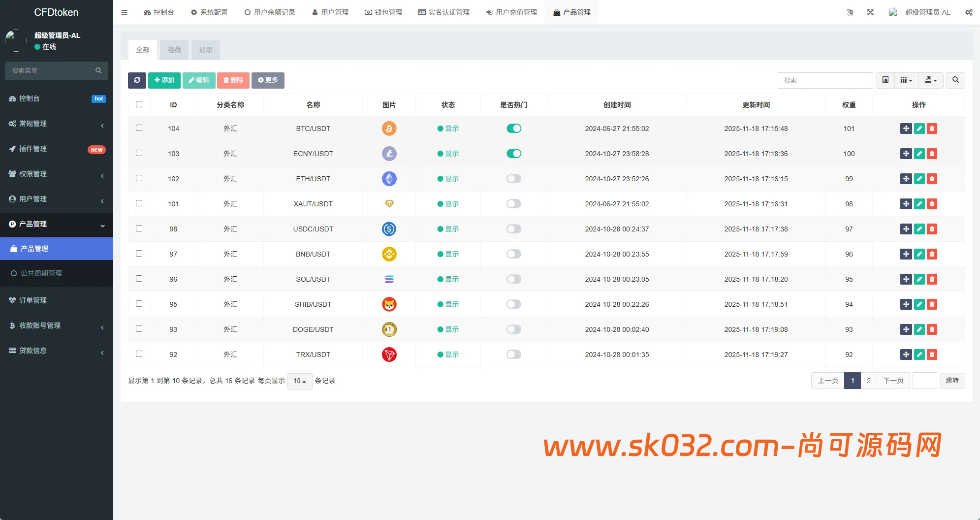This screenshot has height=520, width=980.
Task: Click the TRON coin image
Action: [389, 355]
